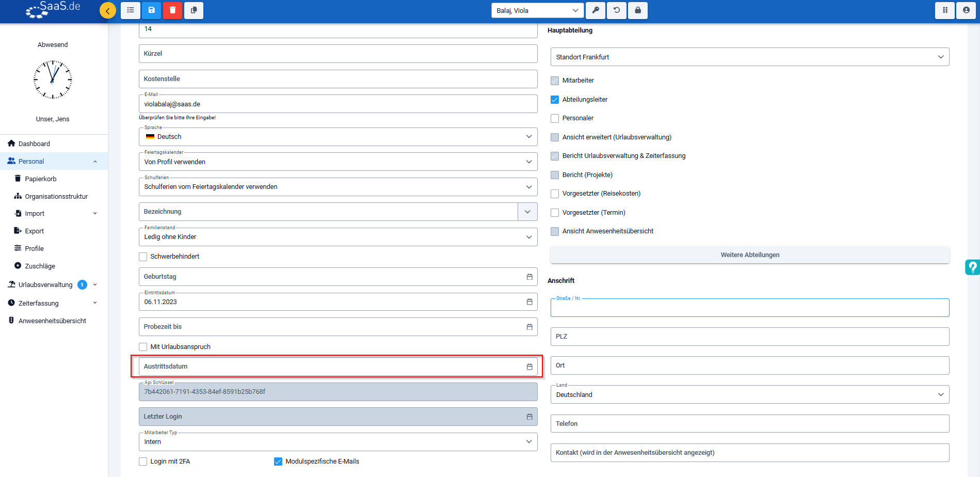Open the user account icon
Screen dimensions: 980x477
pyautogui.click(x=966, y=10)
